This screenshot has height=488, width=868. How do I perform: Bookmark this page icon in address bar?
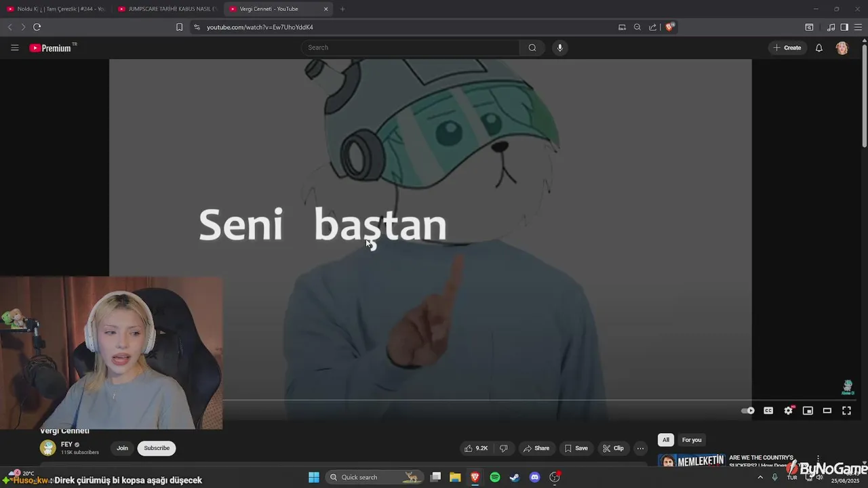click(x=179, y=27)
